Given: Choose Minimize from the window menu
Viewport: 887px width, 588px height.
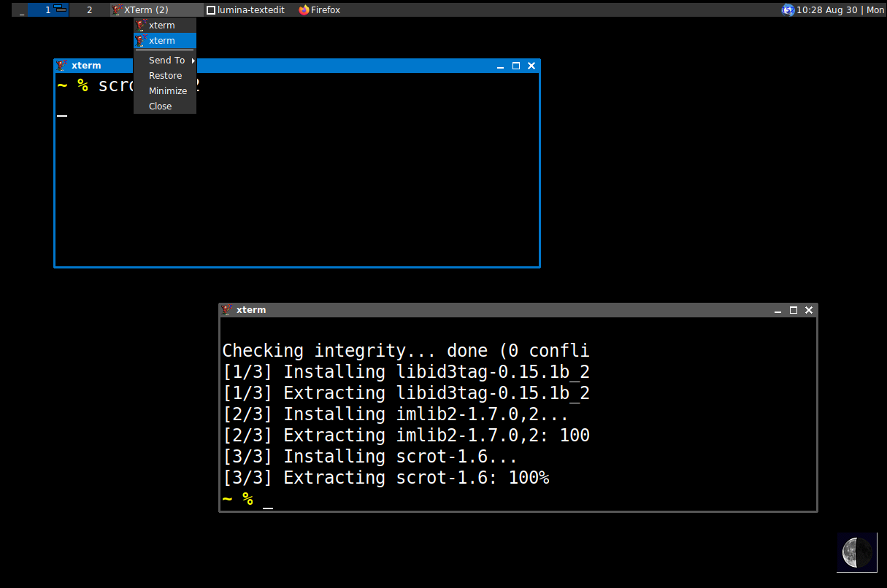Looking at the screenshot, I should coord(167,91).
